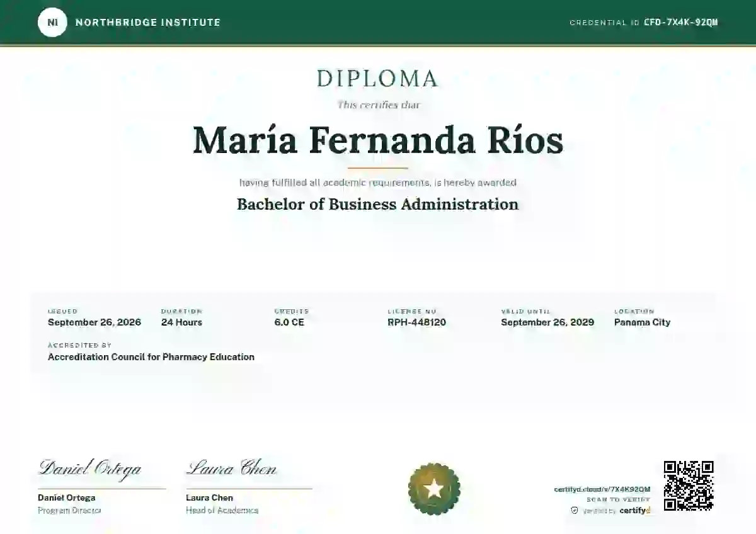Image resolution: width=756 pixels, height=534 pixels.
Task: Click the license number RPH-448120
Action: click(x=417, y=322)
